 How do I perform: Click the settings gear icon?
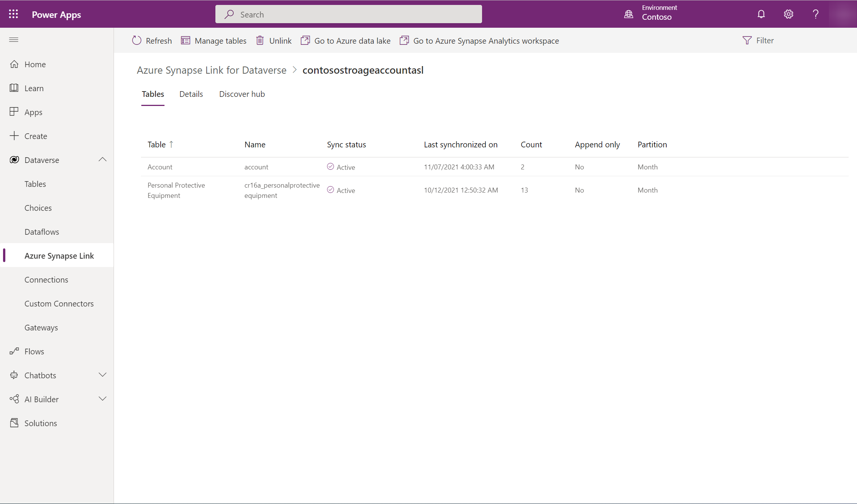[789, 14]
